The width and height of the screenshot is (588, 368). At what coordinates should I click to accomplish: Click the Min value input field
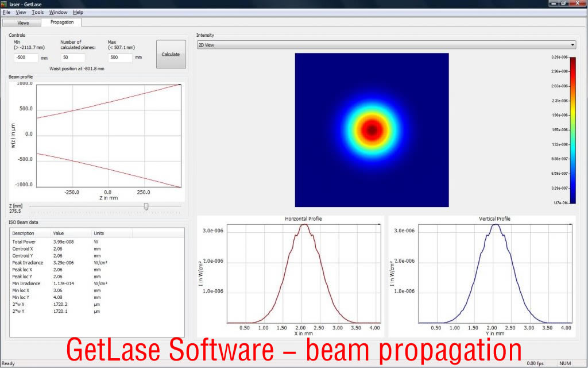point(26,57)
